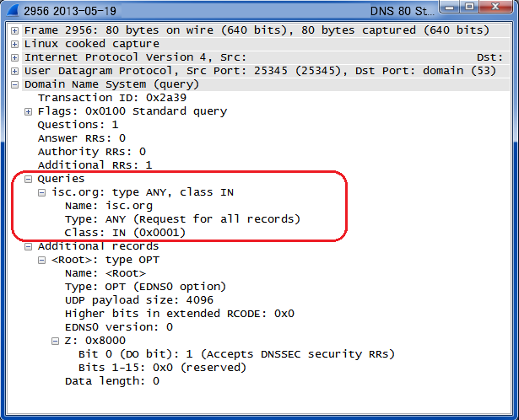Collapse the Additional records section
This screenshot has width=519, height=420.
[x=28, y=247]
